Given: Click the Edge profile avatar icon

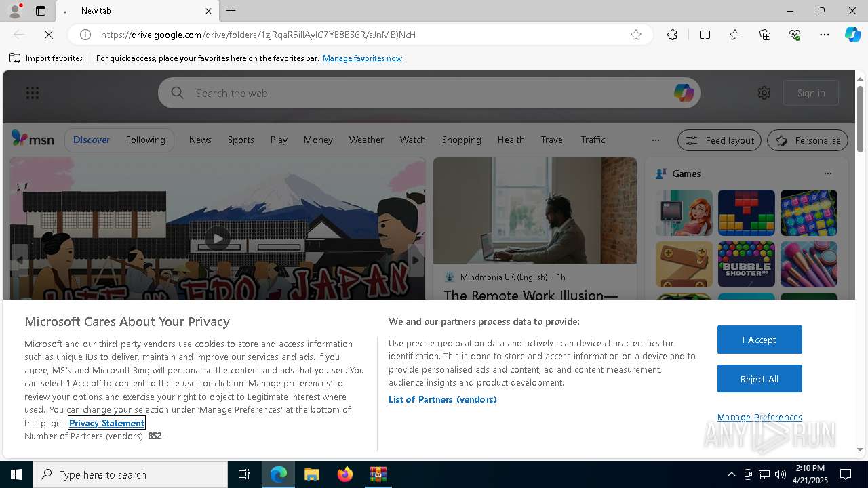Looking at the screenshot, I should (14, 10).
